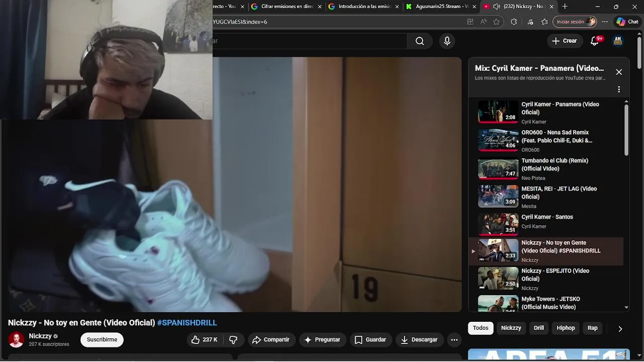The image size is (644, 362).
Task: Open Nickzzy channel avatar
Action: (x=16, y=340)
